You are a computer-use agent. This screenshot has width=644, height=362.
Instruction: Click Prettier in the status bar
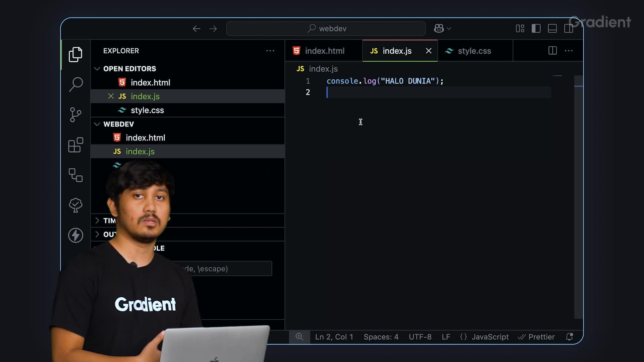(537, 337)
